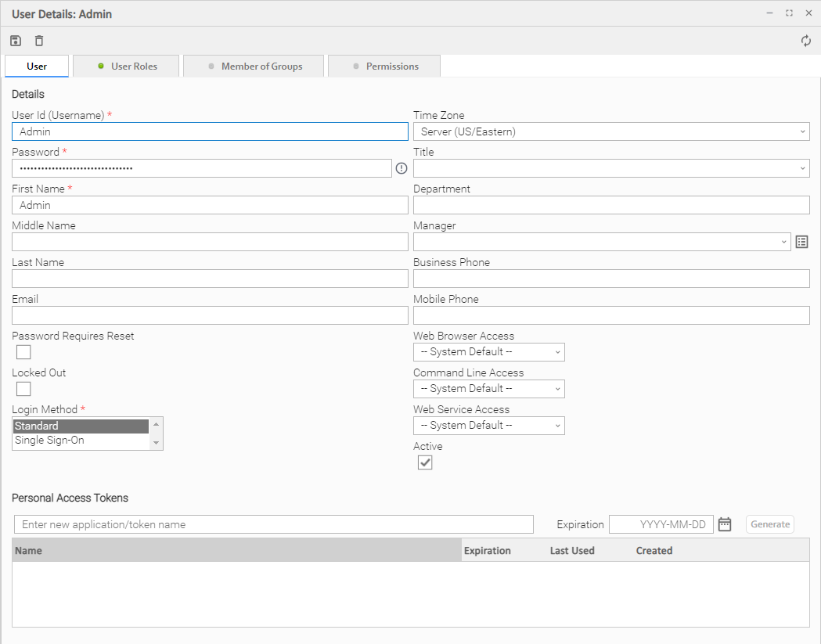This screenshot has height=644, width=821.
Task: Open the Permissions tab
Action: click(x=384, y=67)
